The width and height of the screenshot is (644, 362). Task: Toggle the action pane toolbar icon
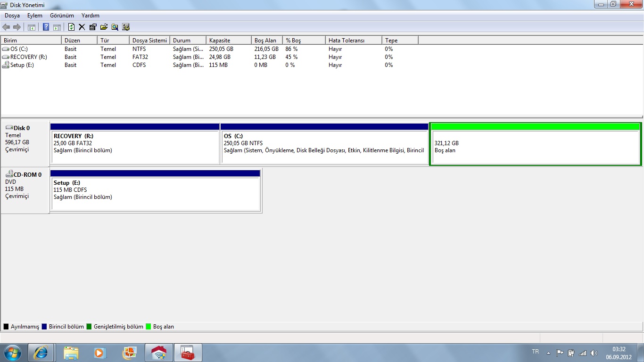tap(57, 27)
